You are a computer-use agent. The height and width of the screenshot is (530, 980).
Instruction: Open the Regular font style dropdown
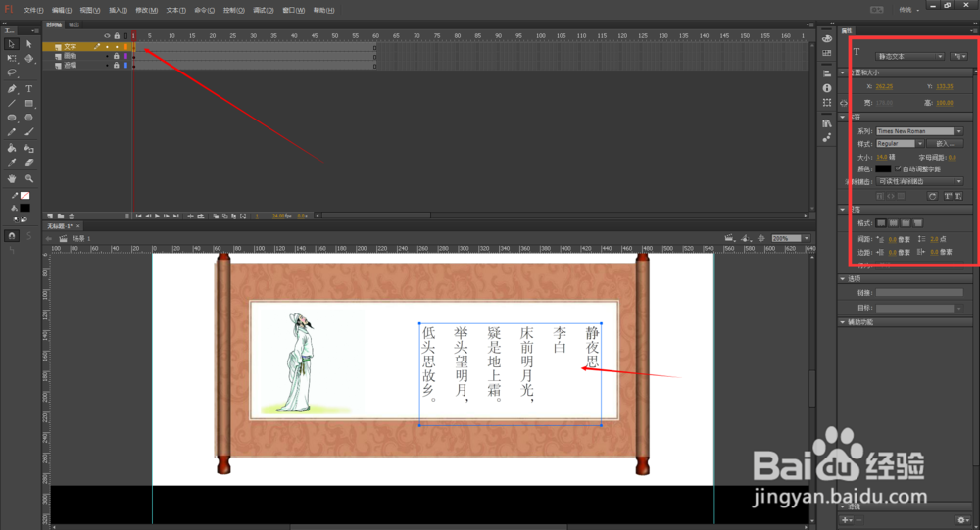900,144
